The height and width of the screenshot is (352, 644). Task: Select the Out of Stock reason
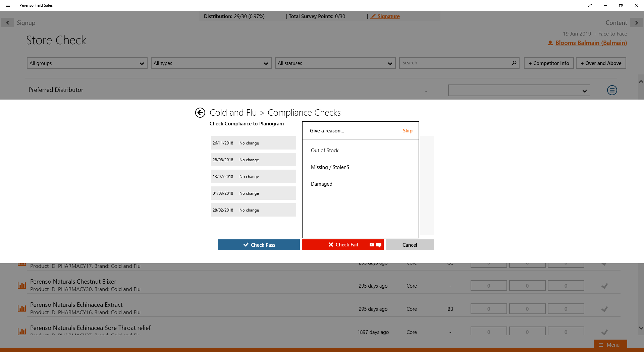click(x=325, y=151)
